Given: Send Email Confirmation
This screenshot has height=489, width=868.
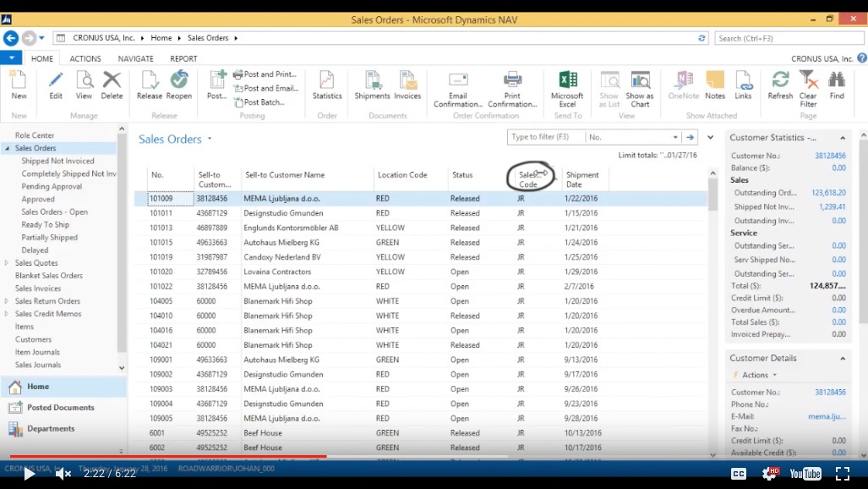Looking at the screenshot, I should coord(458,90).
